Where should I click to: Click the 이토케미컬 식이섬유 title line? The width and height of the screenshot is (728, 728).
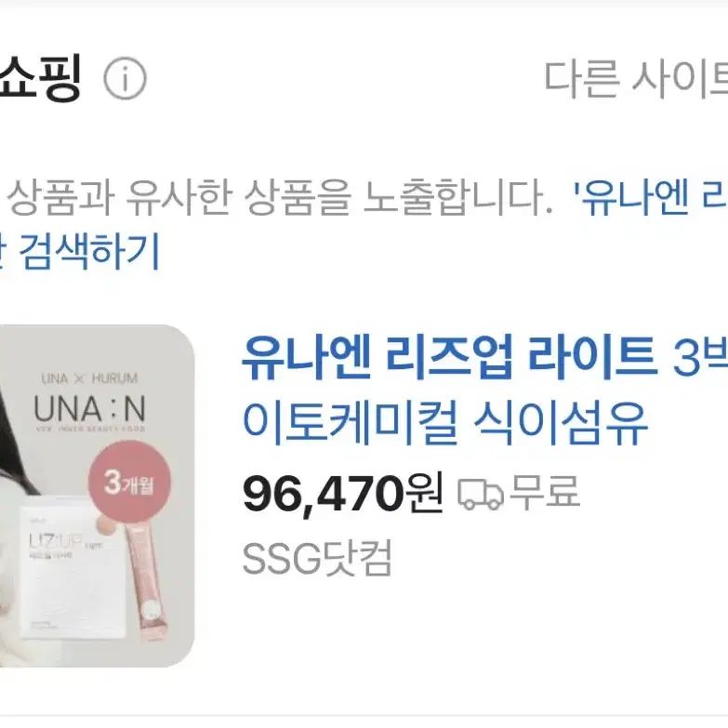(x=444, y=423)
